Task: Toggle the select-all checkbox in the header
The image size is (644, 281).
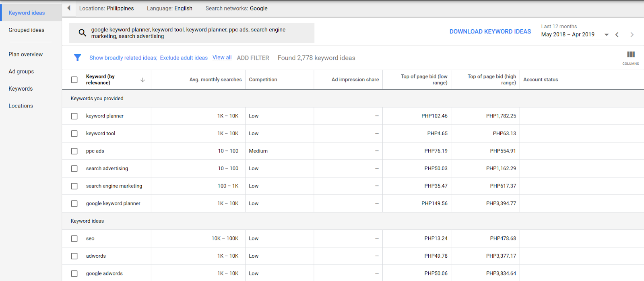Action: point(74,80)
